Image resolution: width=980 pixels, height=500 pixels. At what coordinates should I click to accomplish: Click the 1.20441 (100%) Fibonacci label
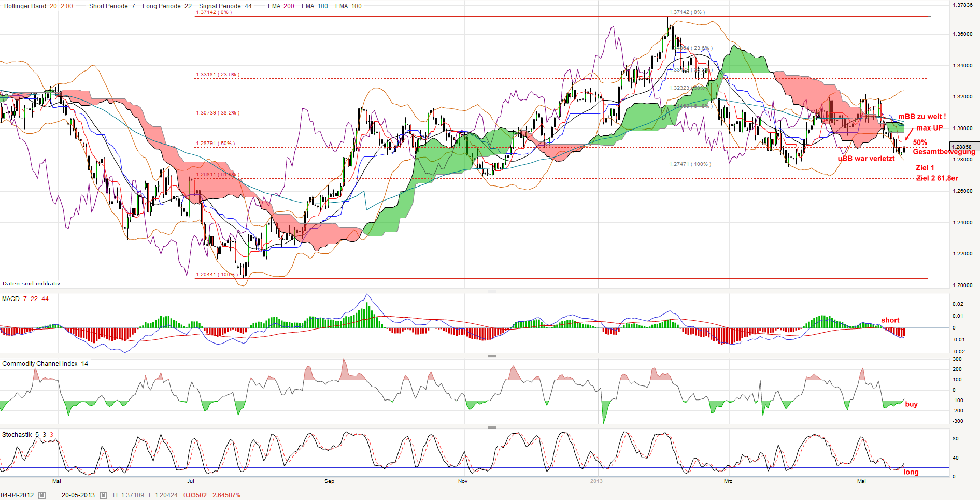[217, 275]
